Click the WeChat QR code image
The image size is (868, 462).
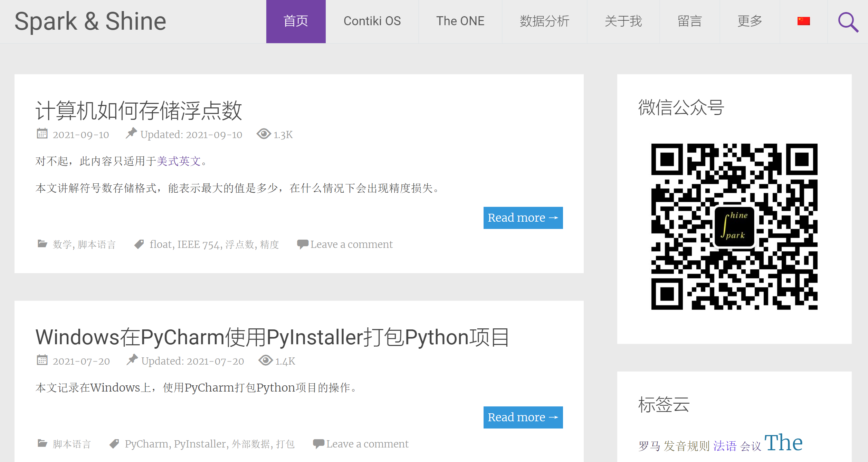[734, 227]
